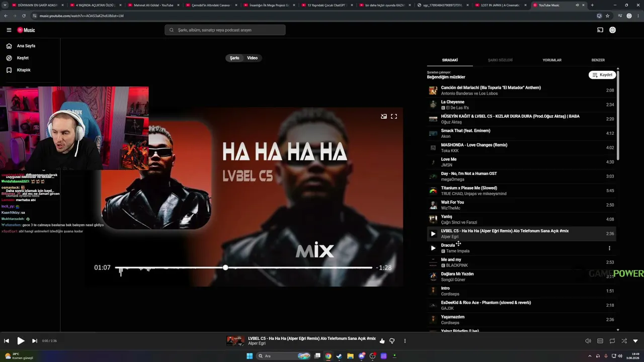
Task: Select the ŞARKI SÖZLERİ tab
Action: pos(500,60)
